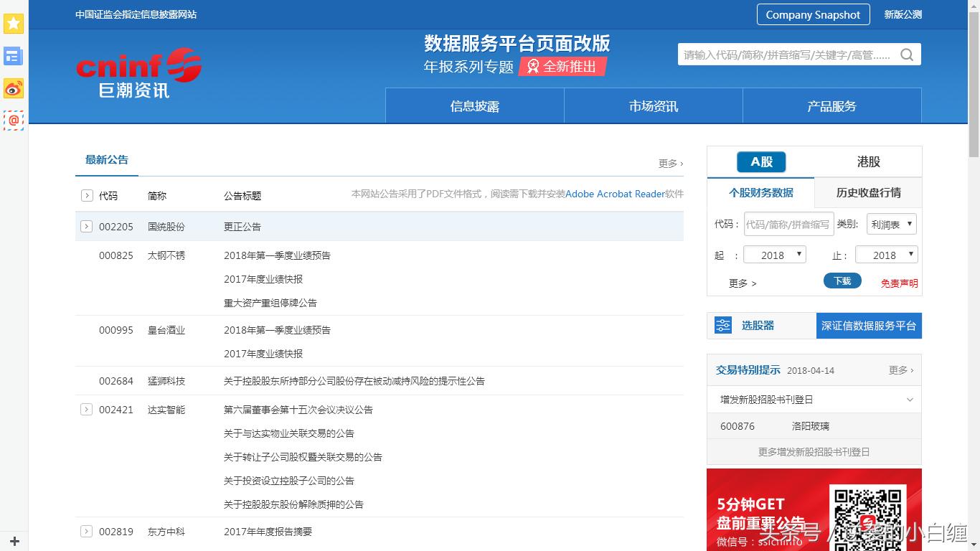Click the magnifying glass search icon
980x551 pixels.
(907, 53)
